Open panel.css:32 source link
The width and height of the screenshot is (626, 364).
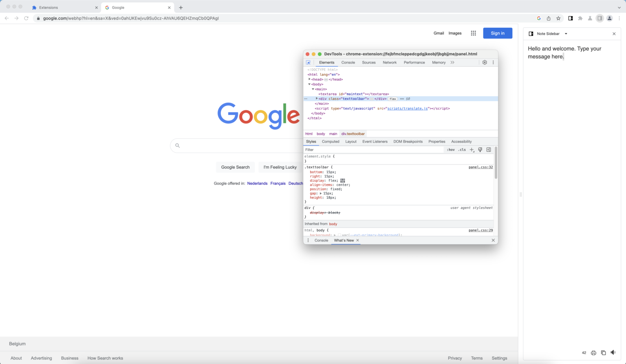coord(481,167)
